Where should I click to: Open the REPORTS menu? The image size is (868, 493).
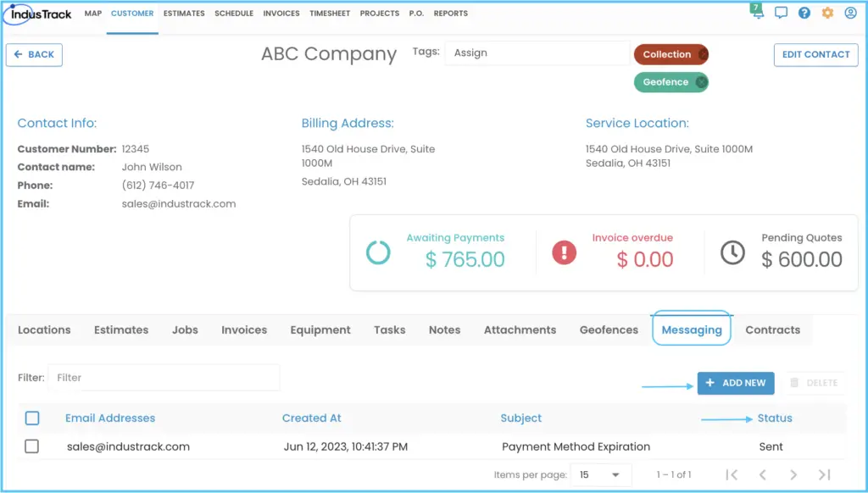click(451, 14)
